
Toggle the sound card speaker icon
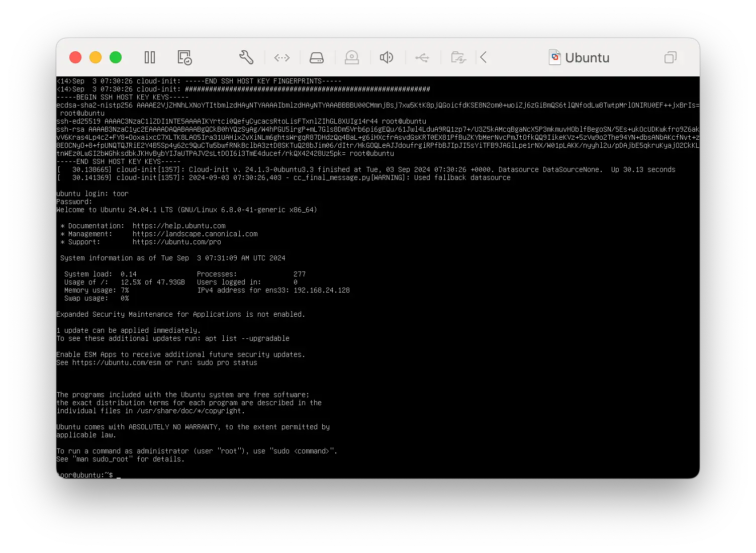(x=387, y=57)
